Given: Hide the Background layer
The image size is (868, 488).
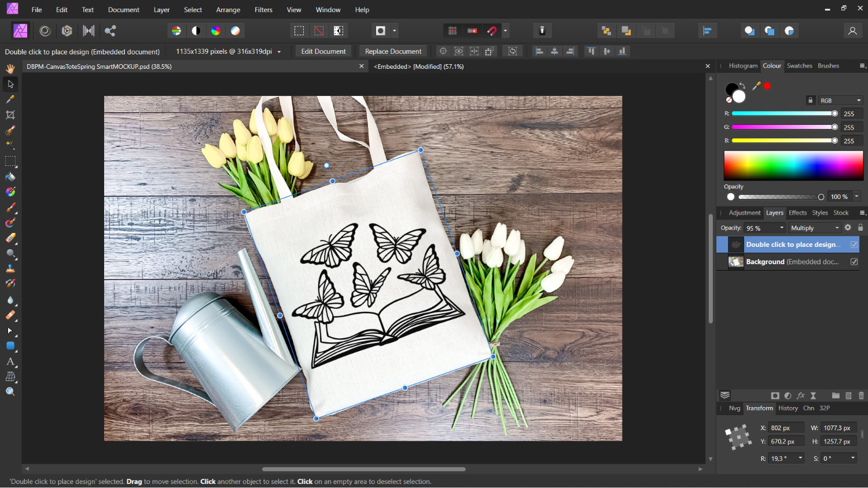Looking at the screenshot, I should click(854, 261).
